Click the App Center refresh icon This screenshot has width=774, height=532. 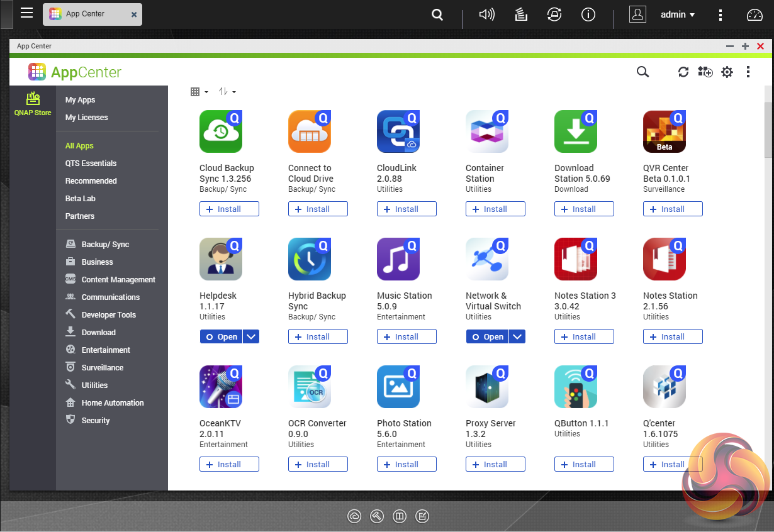[683, 72]
